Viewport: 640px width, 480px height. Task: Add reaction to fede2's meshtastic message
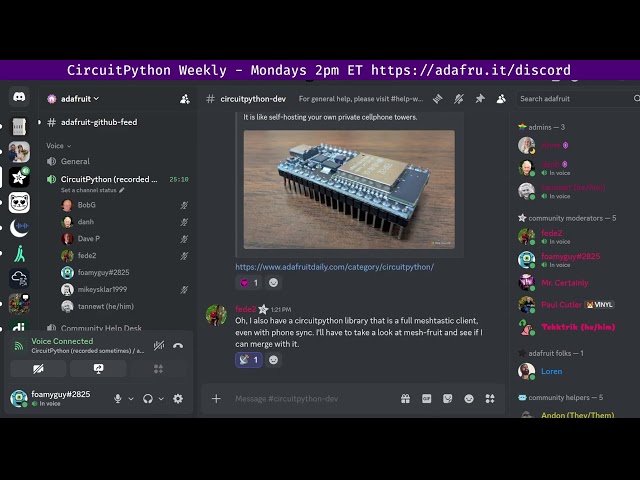coord(273,360)
